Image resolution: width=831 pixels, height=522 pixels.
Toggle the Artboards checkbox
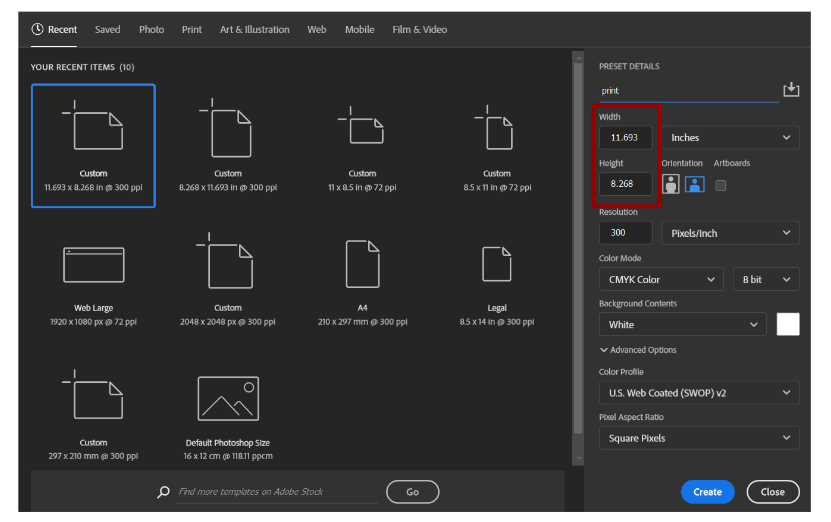coord(720,185)
